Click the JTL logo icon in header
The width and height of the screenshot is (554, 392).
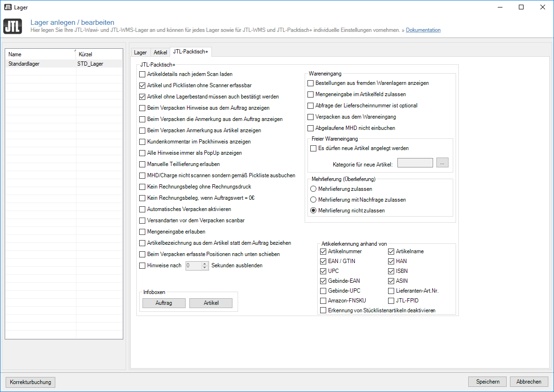pos(12,26)
